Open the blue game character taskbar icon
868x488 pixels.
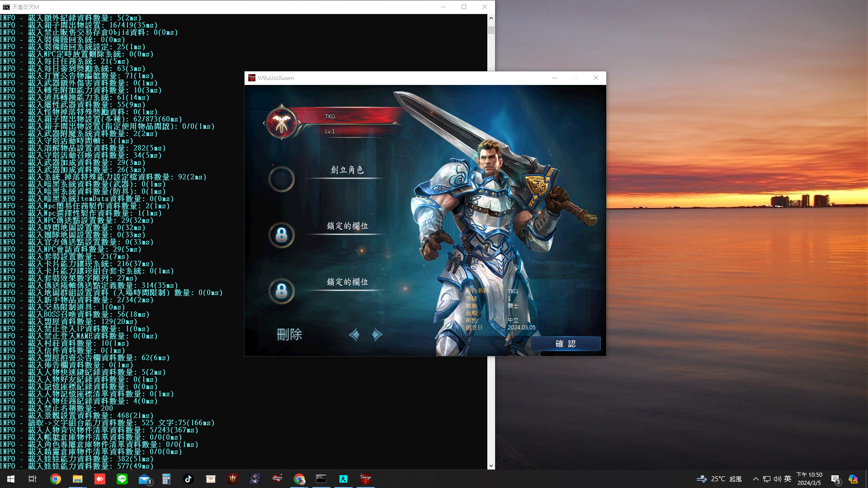pyautogui.click(x=255, y=479)
